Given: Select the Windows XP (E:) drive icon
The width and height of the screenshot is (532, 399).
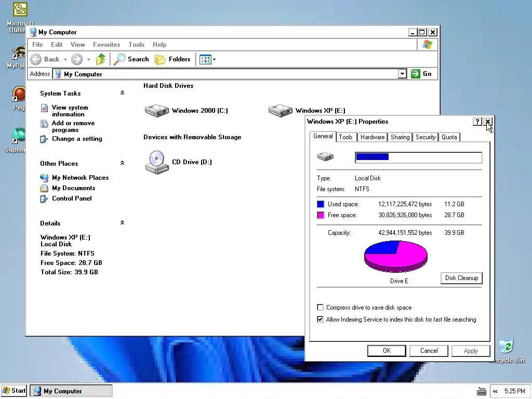Looking at the screenshot, I should click(280, 111).
